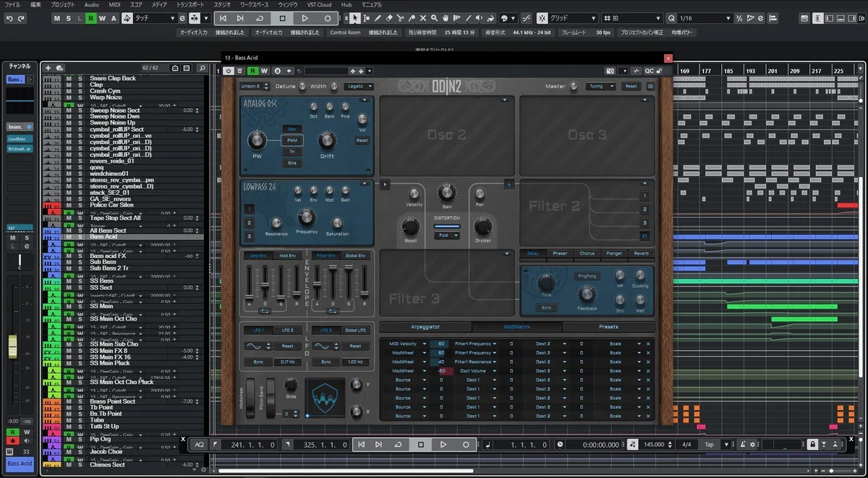Select filter 1 routing button in Lowpass 24
Screen dimensions: 868x478
click(247, 209)
